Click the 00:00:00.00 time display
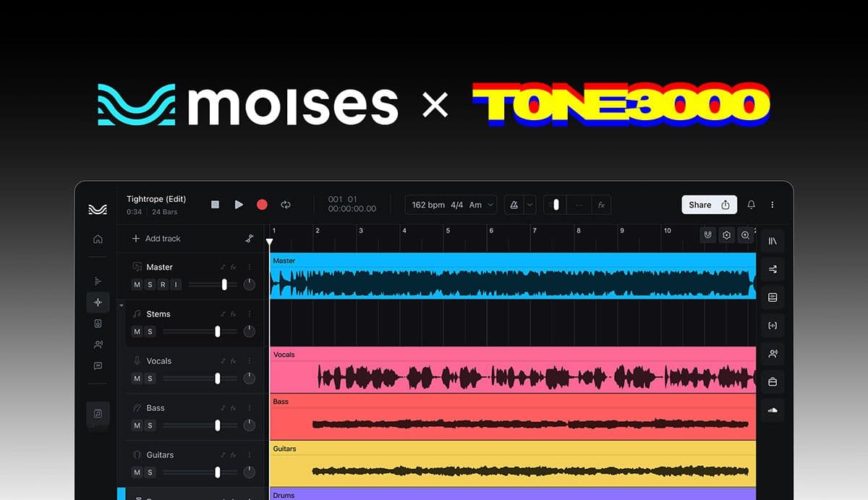Viewport: 868px width, 500px height. tap(352, 209)
